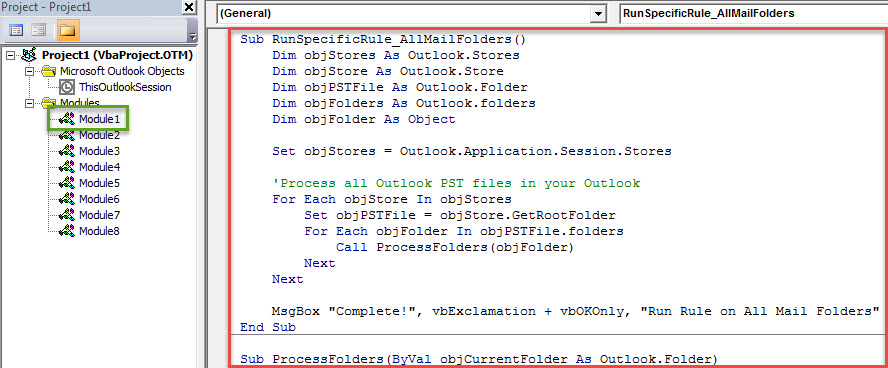Viewport: 888px width, 368px height.
Task: Click the Project - Project1 panel title
Action: (46, 7)
